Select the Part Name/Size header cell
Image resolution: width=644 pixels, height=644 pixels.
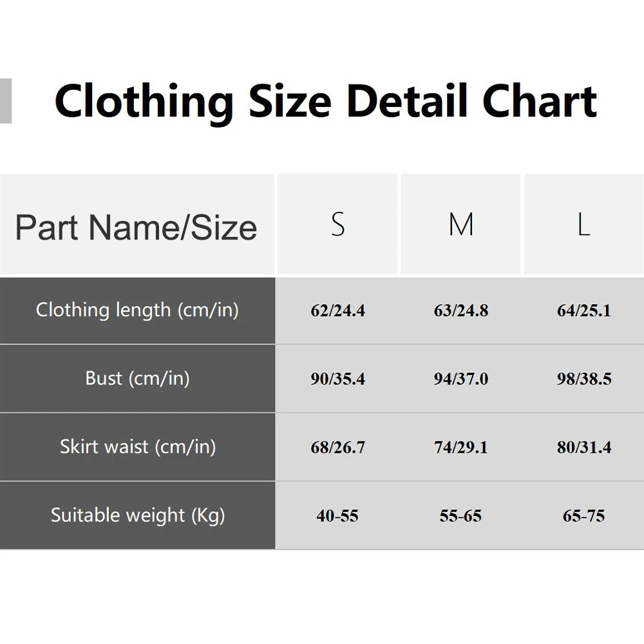point(136,227)
